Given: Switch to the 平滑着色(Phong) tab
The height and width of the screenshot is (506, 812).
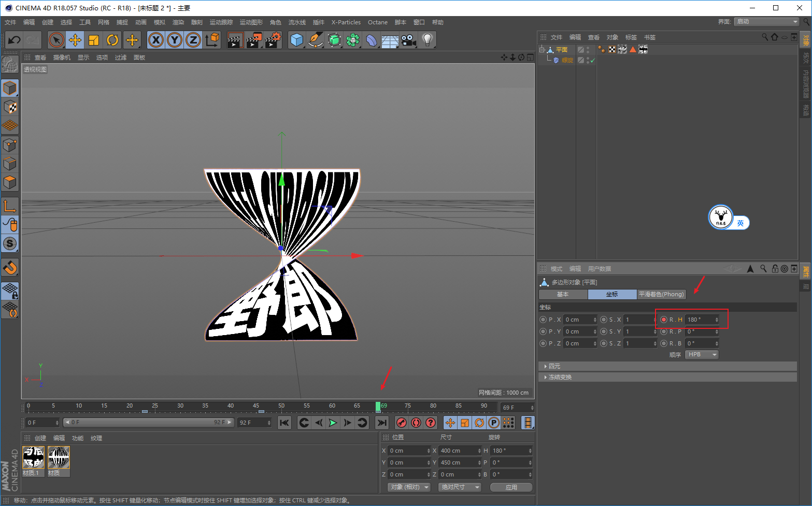Looking at the screenshot, I should tap(661, 294).
